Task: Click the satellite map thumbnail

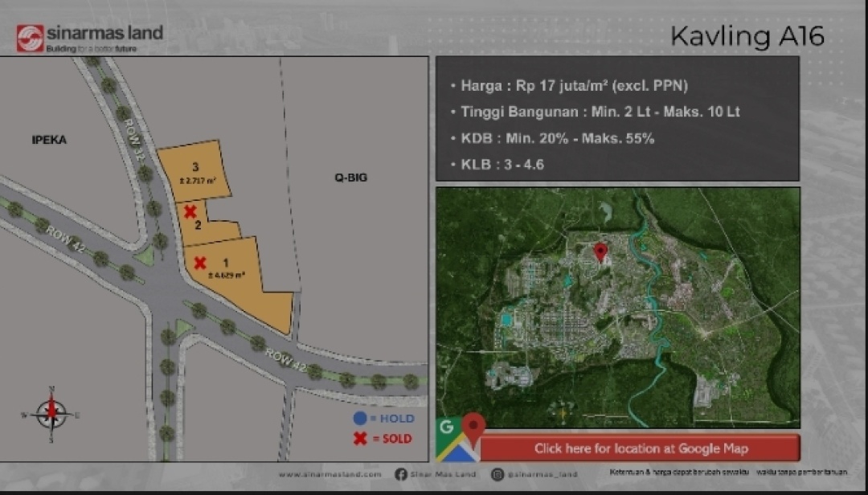Action: (x=617, y=307)
